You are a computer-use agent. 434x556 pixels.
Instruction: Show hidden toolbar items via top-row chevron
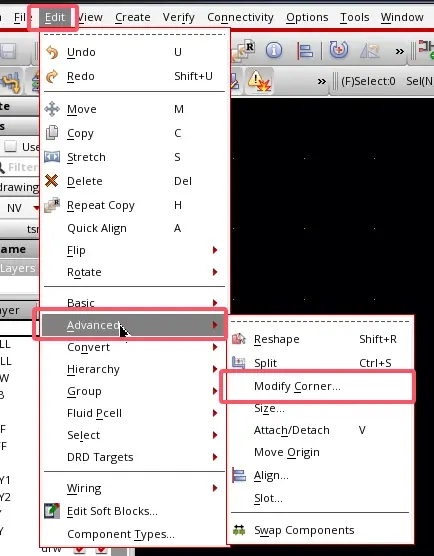[400, 52]
